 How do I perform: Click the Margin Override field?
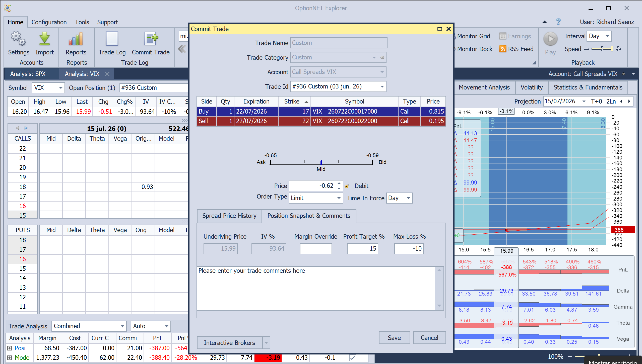pos(316,249)
